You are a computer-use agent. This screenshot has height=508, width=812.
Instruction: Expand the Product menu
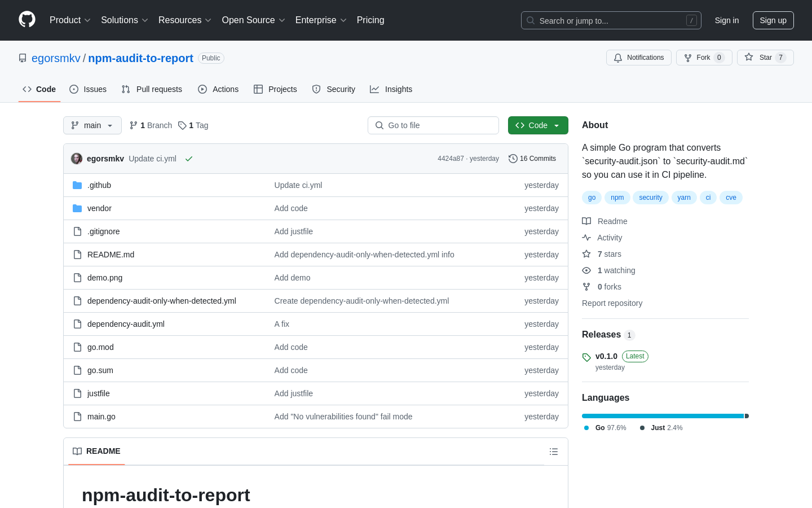(x=70, y=20)
